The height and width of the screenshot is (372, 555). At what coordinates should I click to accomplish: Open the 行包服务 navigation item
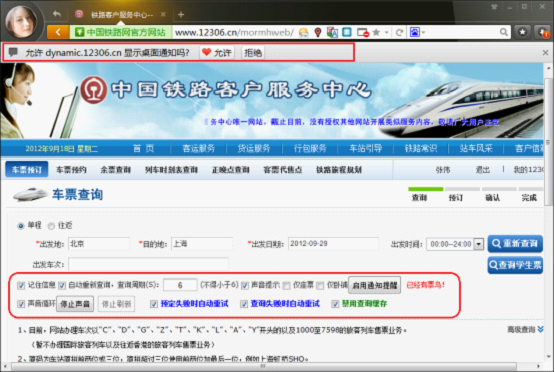(x=310, y=148)
